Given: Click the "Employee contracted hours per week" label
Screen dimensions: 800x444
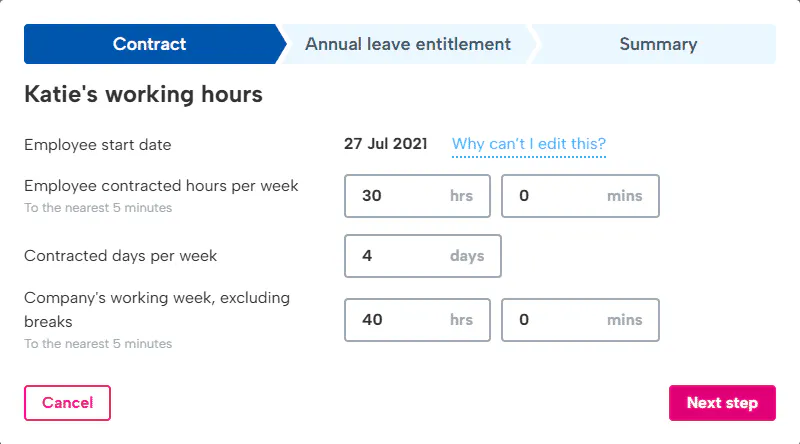Looking at the screenshot, I should pyautogui.click(x=161, y=186).
